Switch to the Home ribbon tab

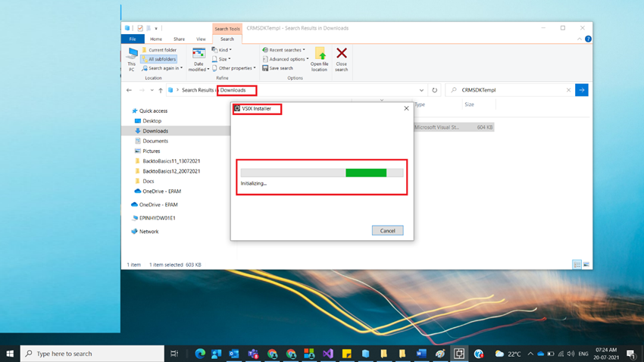pyautogui.click(x=155, y=39)
